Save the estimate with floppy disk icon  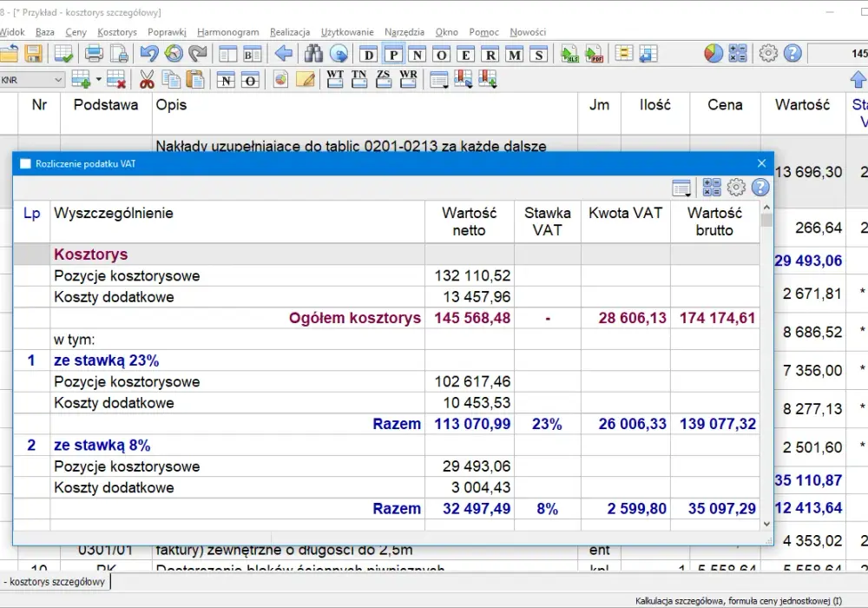(x=34, y=54)
